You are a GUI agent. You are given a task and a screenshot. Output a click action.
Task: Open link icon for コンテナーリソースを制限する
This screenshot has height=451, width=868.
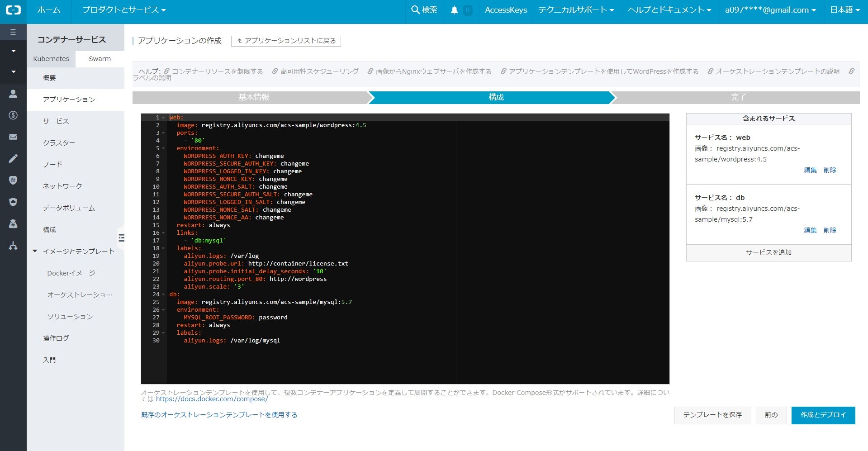coord(166,71)
